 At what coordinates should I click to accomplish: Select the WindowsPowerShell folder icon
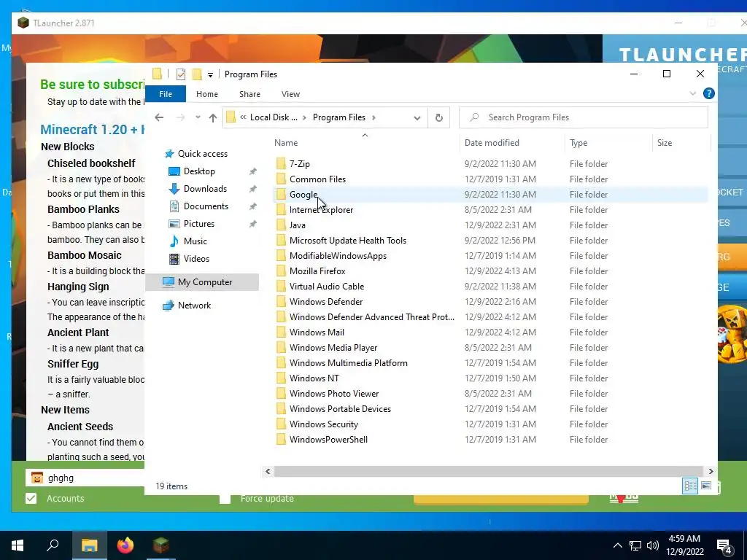coord(281,440)
